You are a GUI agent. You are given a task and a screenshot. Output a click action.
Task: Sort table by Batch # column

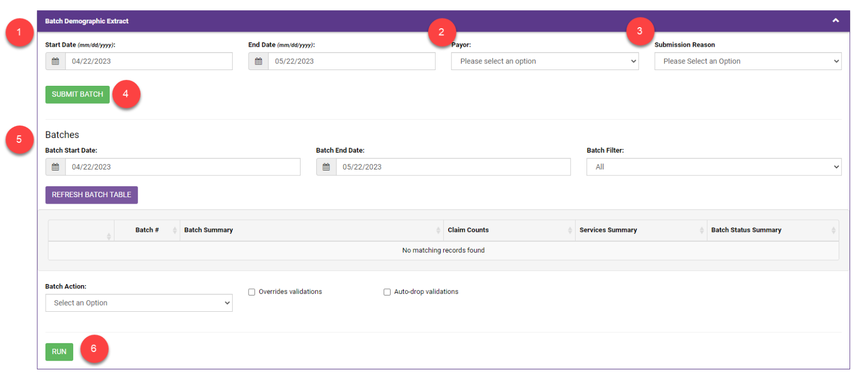click(147, 230)
